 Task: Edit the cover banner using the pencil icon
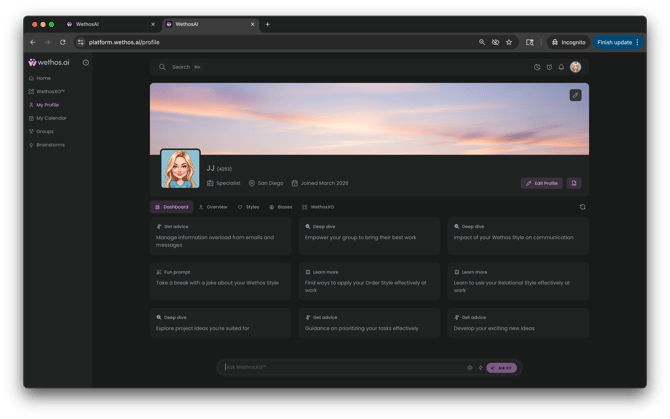pos(575,95)
